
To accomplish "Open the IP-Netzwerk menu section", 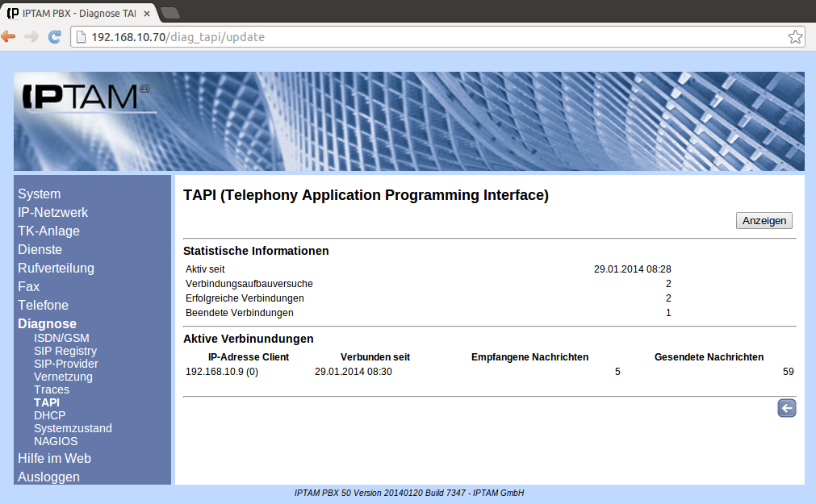I will (52, 213).
